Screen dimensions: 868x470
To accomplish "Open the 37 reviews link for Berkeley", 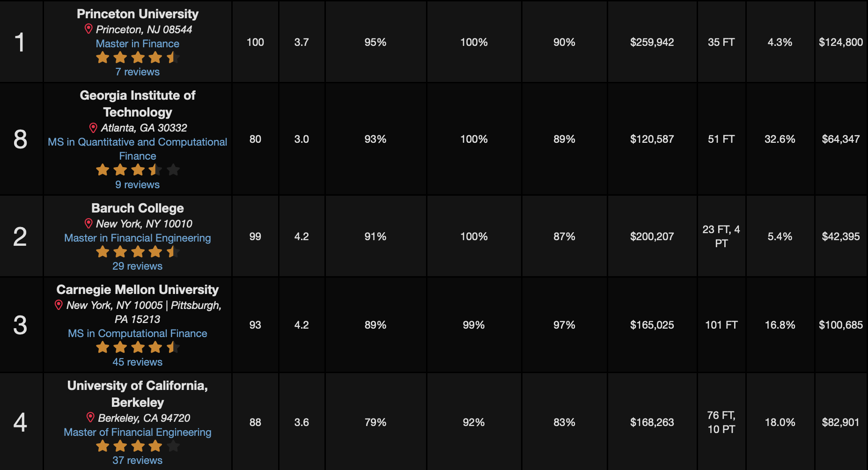I will [138, 460].
